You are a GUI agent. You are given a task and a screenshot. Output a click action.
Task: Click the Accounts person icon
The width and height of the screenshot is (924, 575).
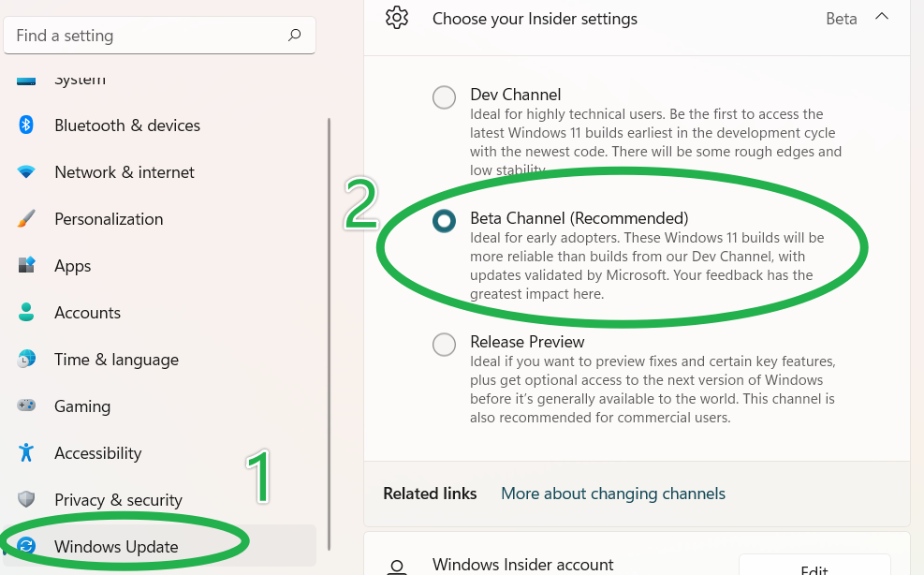tap(26, 312)
